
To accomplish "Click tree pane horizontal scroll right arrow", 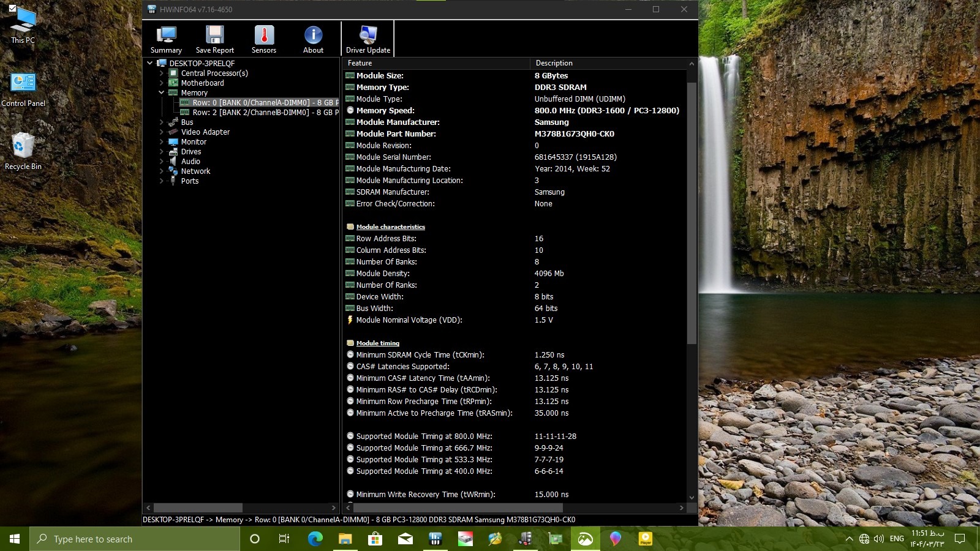I will coord(334,508).
